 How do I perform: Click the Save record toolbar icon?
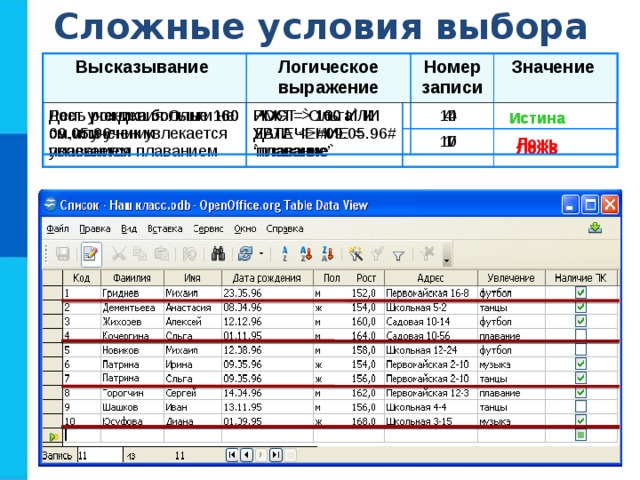click(62, 254)
